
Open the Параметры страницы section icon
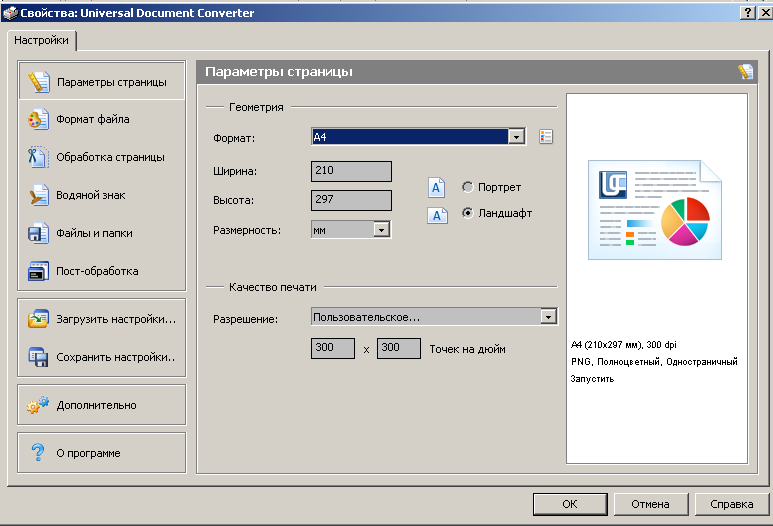click(x=38, y=82)
